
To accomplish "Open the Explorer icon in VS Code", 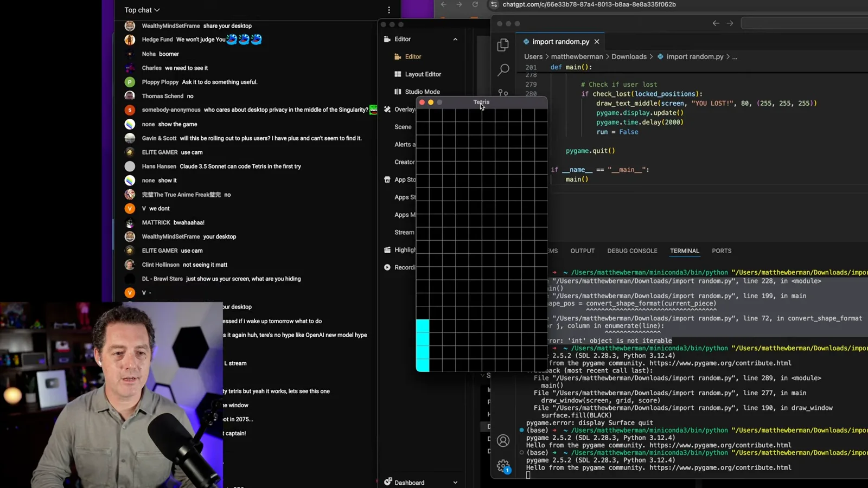I will coord(503,45).
